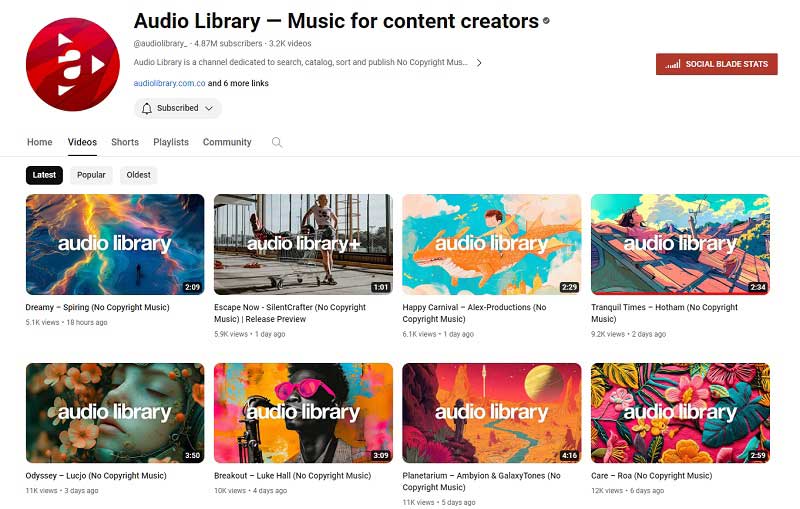Click title 'Escape Now - SilentCrafter' Release Preview
This screenshot has height=509, width=800.
pyautogui.click(x=290, y=313)
